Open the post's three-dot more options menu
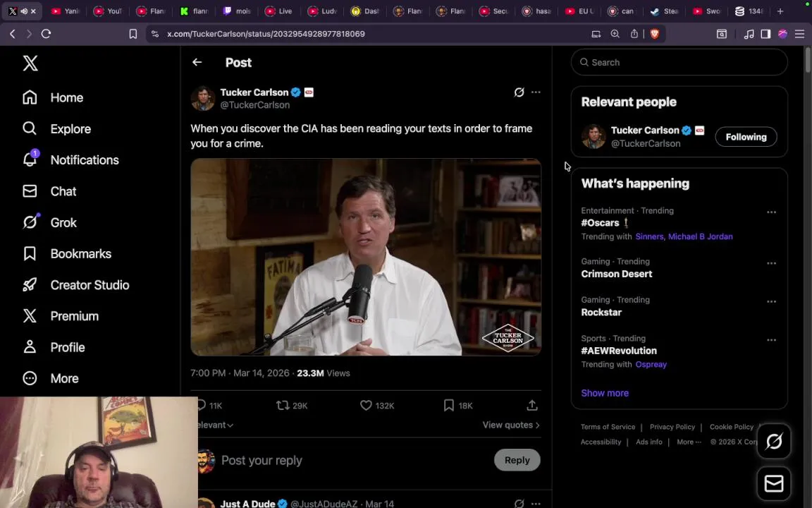Image resolution: width=812 pixels, height=508 pixels. pos(536,92)
